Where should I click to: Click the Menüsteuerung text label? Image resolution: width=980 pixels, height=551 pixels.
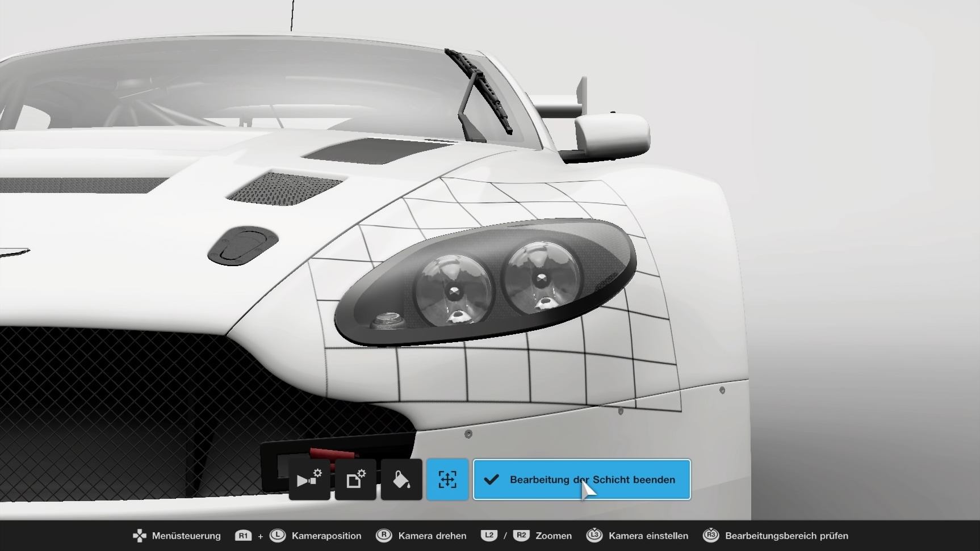click(x=186, y=536)
